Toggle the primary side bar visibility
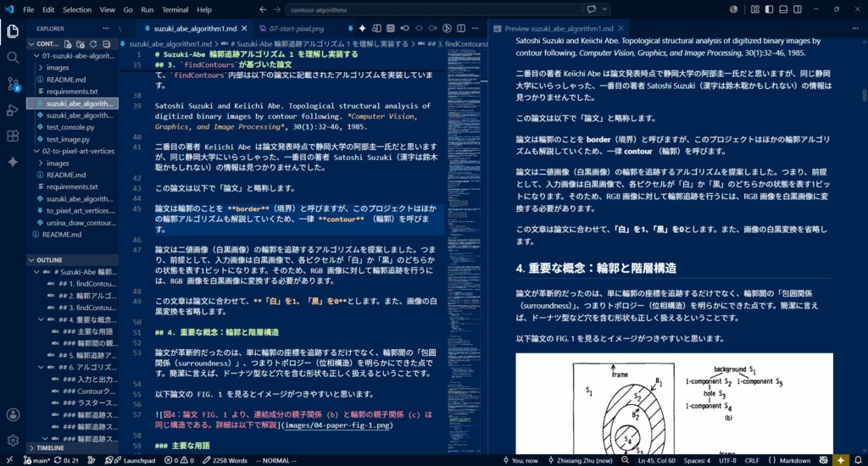 pos(770,9)
